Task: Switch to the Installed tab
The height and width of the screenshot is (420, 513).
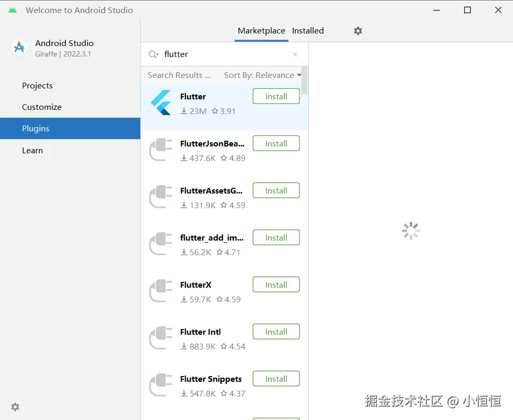Action: coord(308,31)
